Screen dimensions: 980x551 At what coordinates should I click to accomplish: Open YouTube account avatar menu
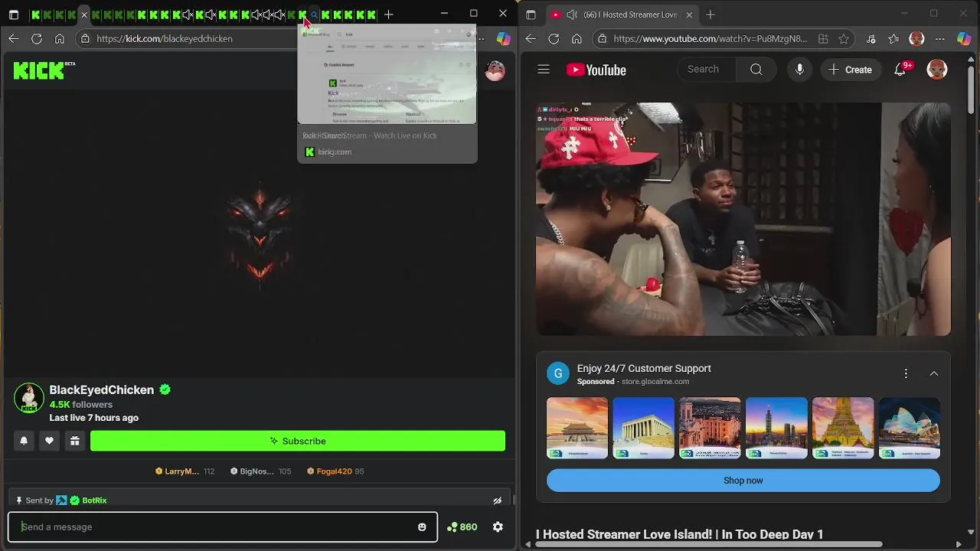pos(937,70)
